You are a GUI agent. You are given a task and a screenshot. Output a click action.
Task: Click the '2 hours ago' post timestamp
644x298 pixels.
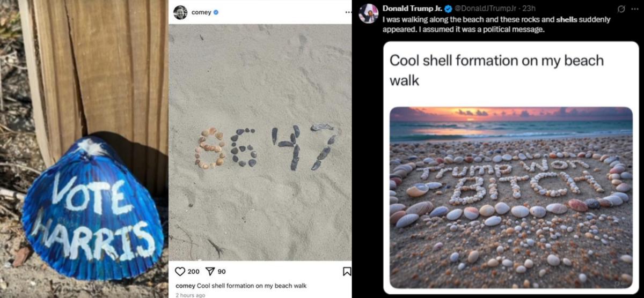tap(190, 295)
